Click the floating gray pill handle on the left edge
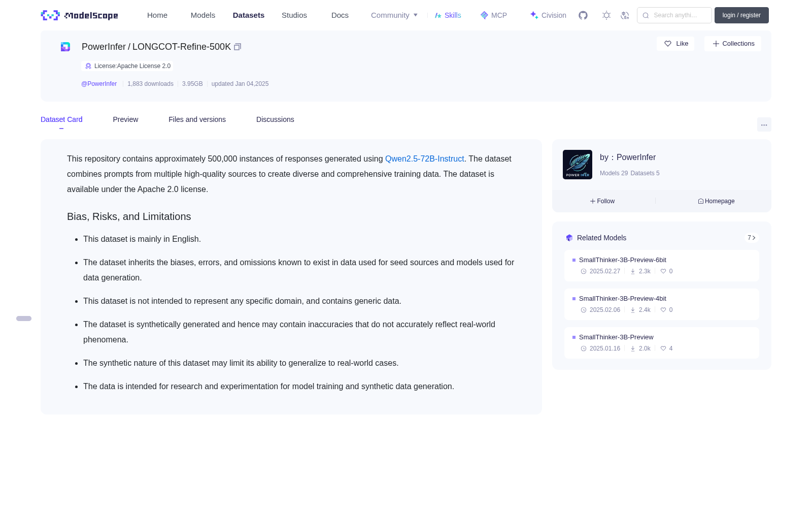812x508 pixels. [24, 319]
